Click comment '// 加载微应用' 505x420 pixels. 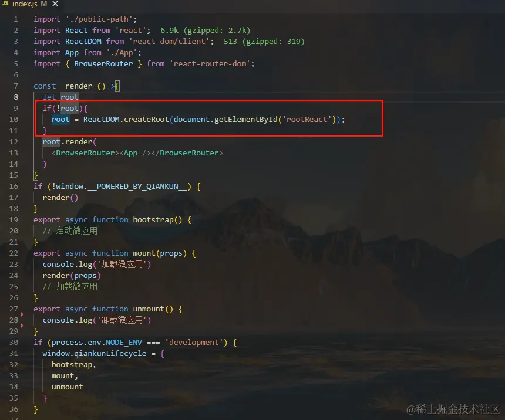(x=70, y=287)
